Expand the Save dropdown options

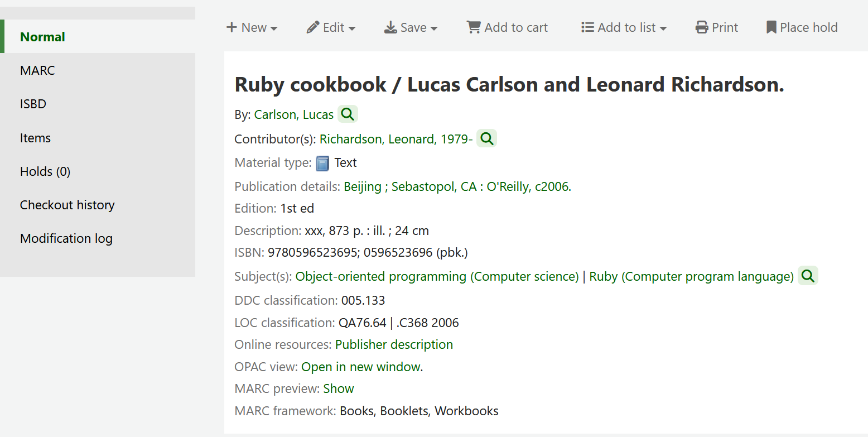coord(411,27)
